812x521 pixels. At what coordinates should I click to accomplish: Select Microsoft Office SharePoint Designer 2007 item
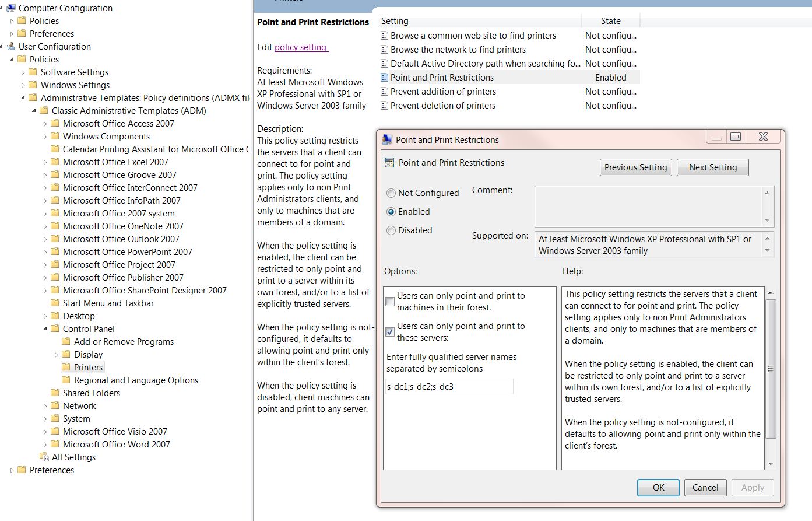pyautogui.click(x=145, y=291)
